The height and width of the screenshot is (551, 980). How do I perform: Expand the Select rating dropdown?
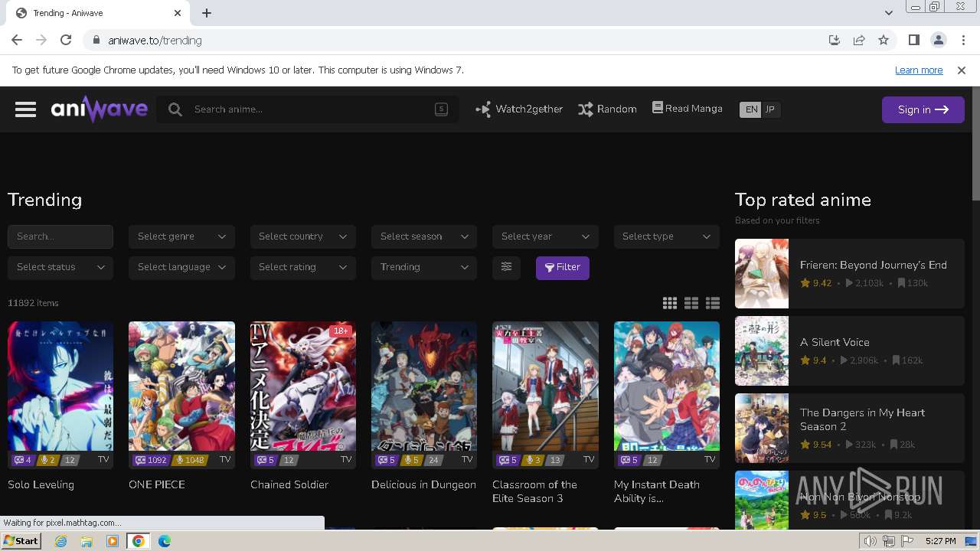pos(302,267)
